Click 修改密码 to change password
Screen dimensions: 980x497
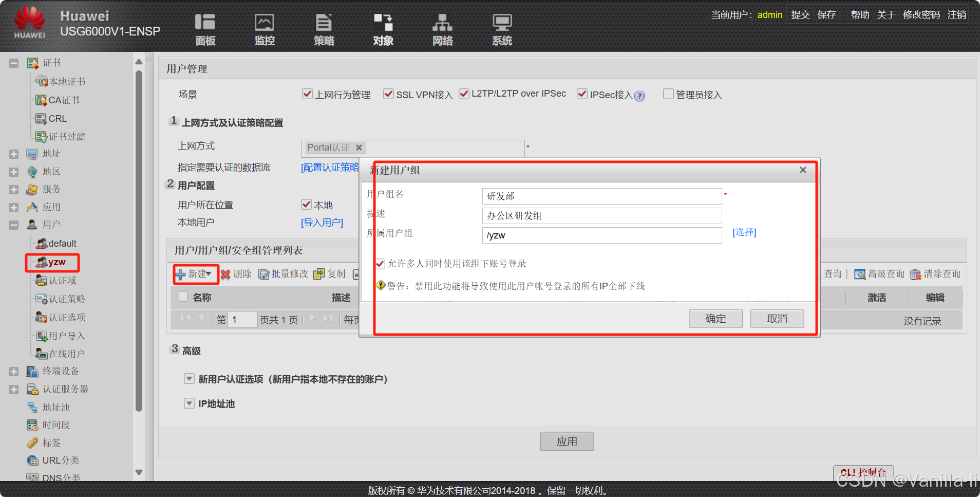point(921,15)
